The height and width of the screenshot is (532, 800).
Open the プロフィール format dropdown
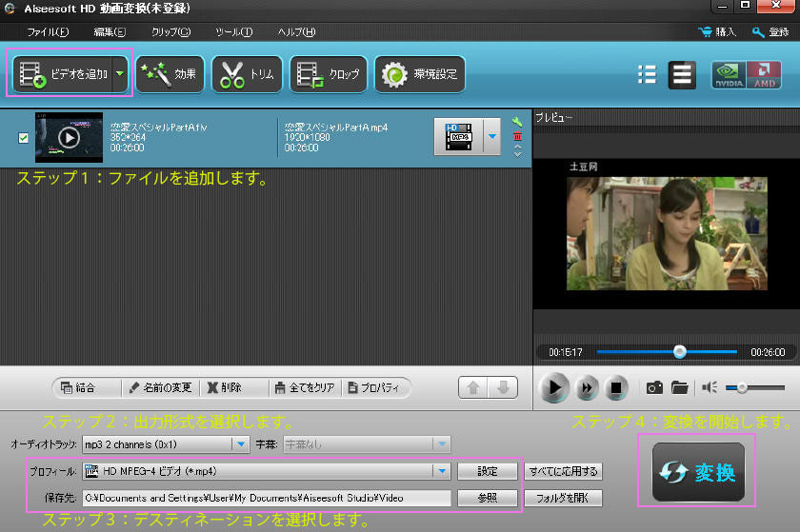267,471
